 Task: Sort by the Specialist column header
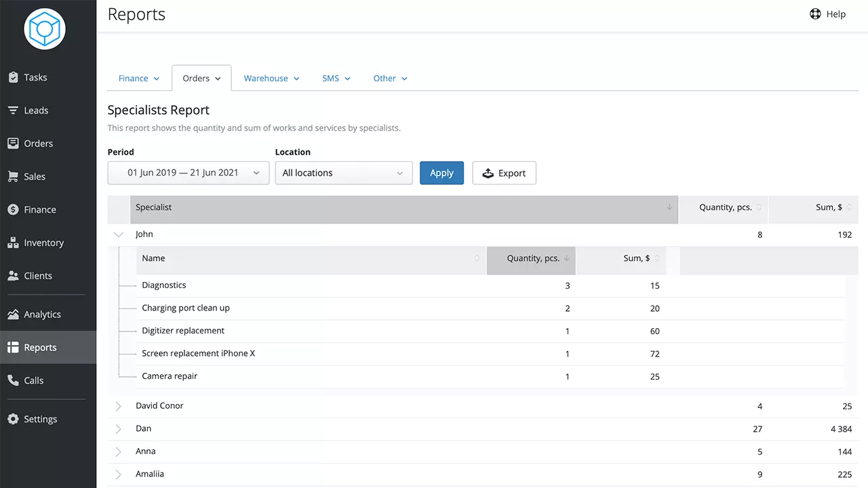tap(404, 209)
